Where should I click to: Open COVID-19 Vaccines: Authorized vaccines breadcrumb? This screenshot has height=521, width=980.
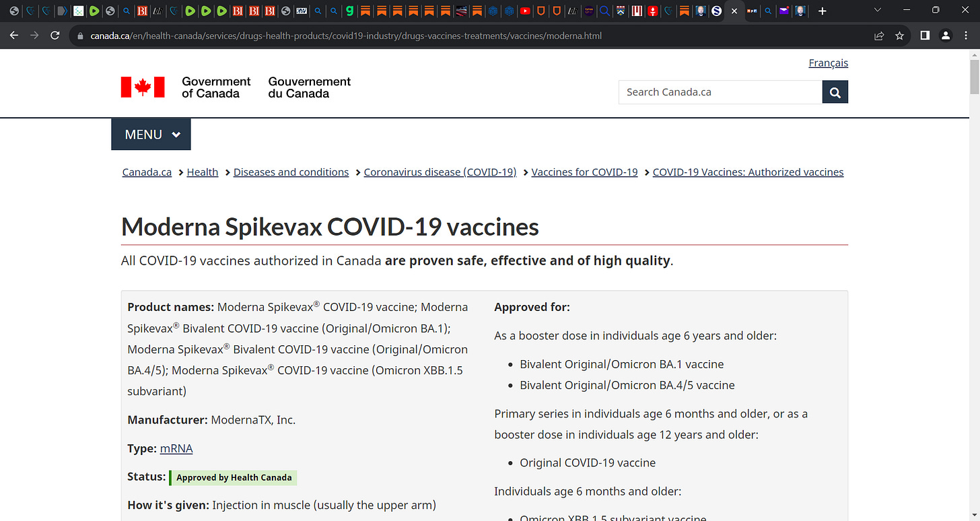(x=748, y=172)
